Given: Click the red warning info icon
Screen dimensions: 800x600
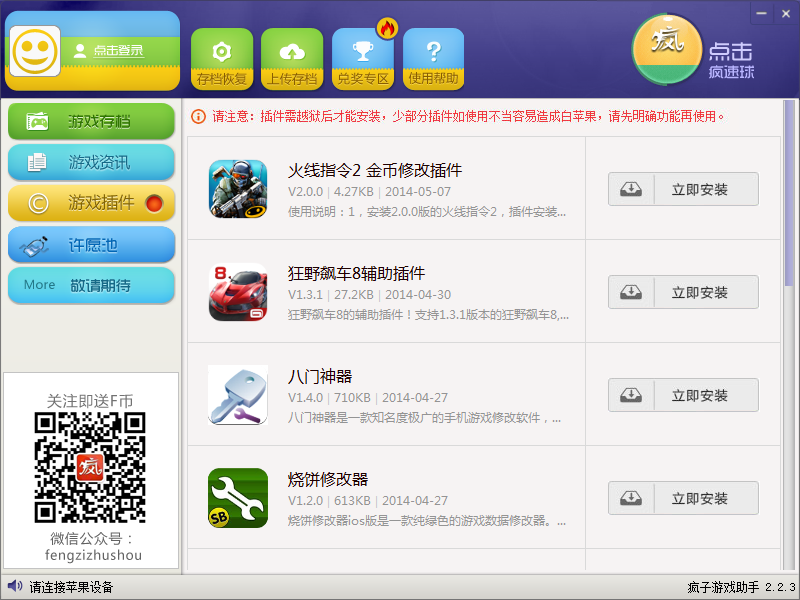Looking at the screenshot, I should tap(198, 116).
